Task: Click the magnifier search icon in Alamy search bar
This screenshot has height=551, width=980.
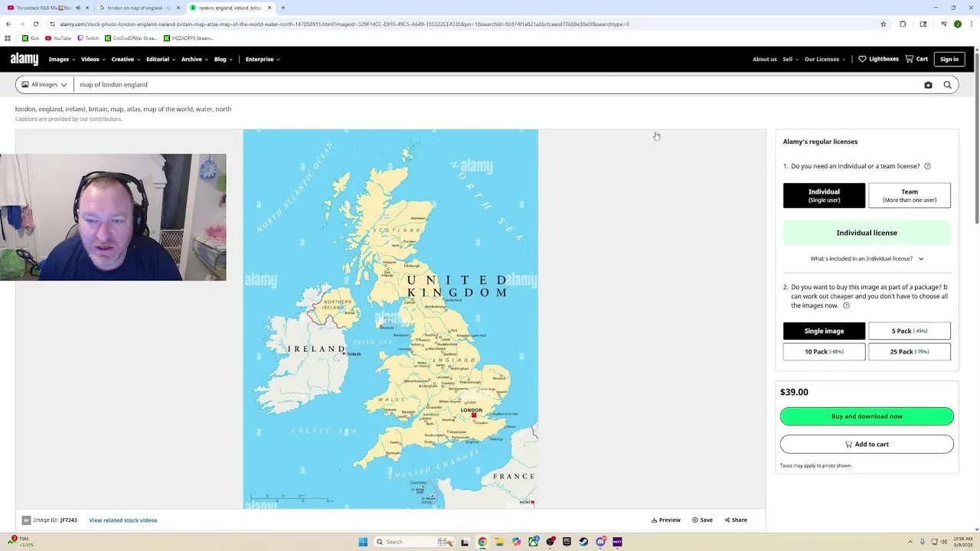Action: [947, 85]
